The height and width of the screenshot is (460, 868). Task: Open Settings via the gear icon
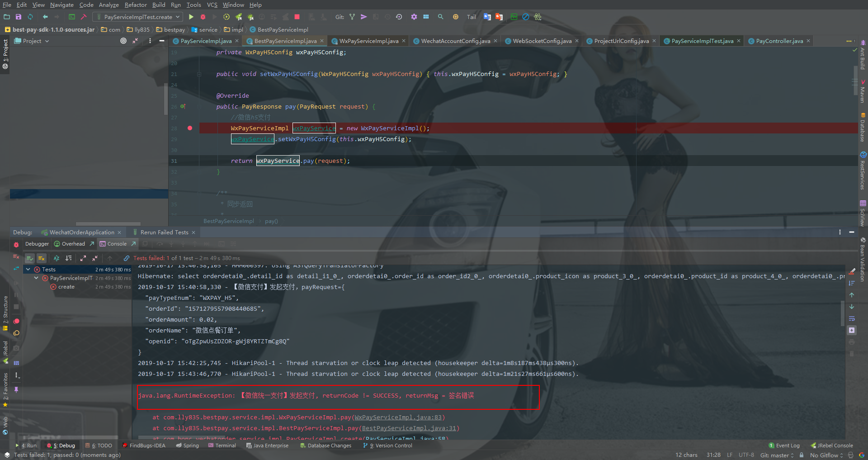[414, 17]
